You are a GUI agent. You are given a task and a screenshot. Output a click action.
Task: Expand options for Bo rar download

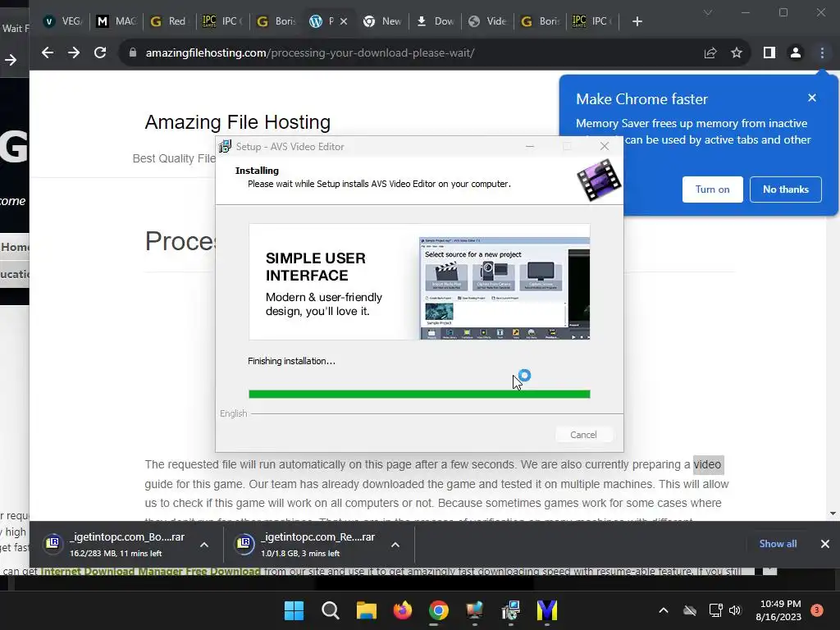coord(204,545)
